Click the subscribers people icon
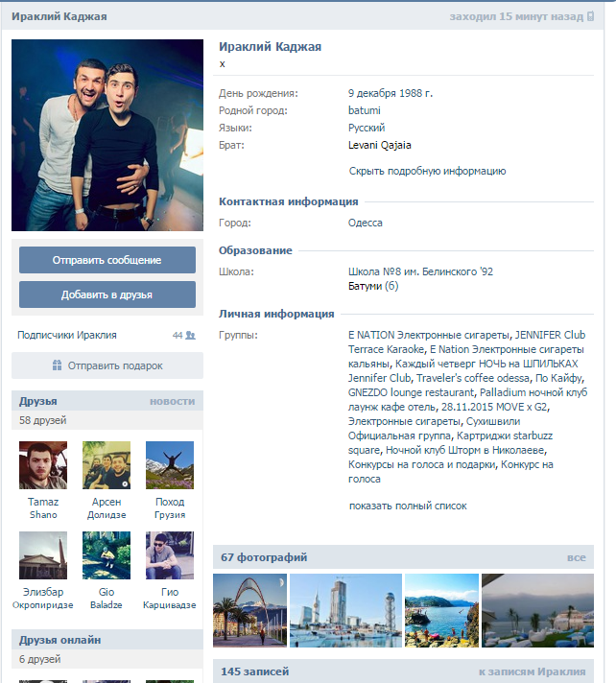Image resolution: width=616 pixels, height=683 pixels. tap(190, 336)
